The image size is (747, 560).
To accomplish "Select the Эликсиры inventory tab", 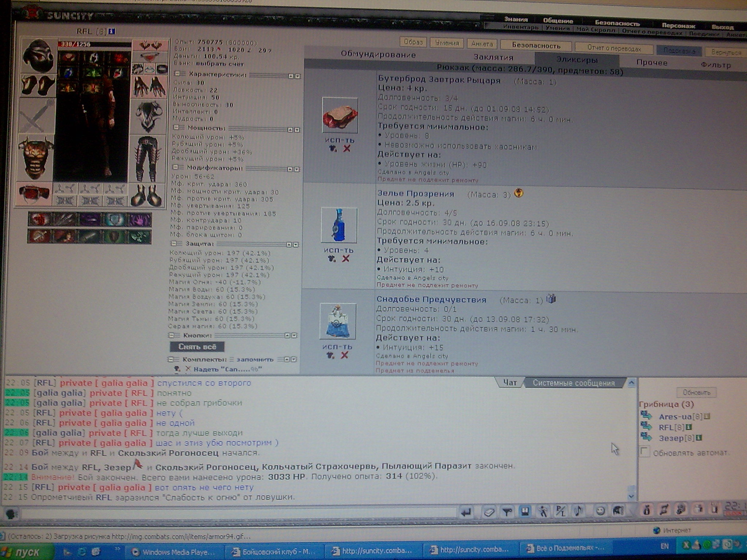I will [x=577, y=59].
